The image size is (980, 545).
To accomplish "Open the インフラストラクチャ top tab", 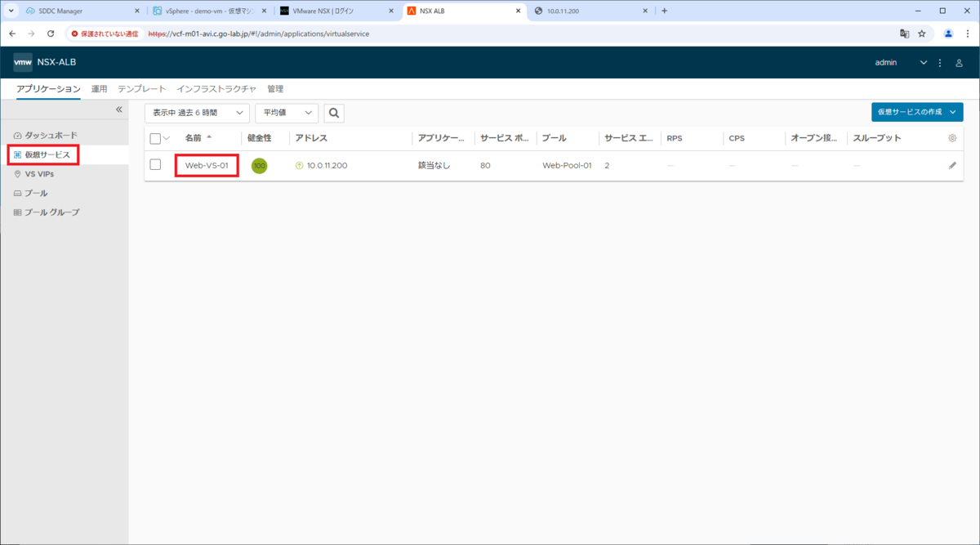I will pyautogui.click(x=216, y=89).
